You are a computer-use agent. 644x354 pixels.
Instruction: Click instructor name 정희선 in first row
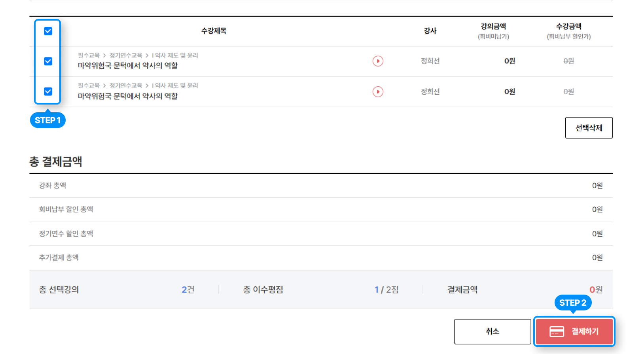(430, 61)
